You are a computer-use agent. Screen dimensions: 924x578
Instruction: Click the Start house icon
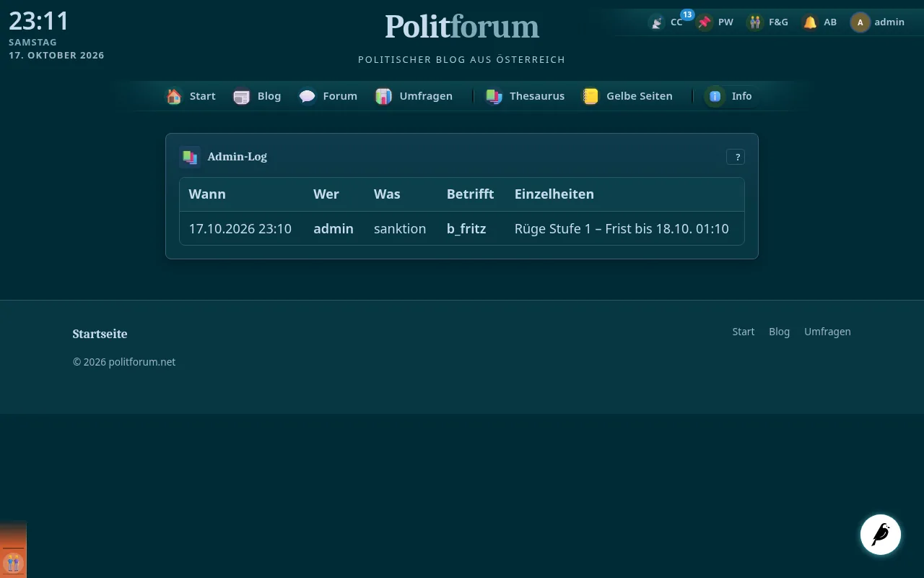[x=174, y=96]
